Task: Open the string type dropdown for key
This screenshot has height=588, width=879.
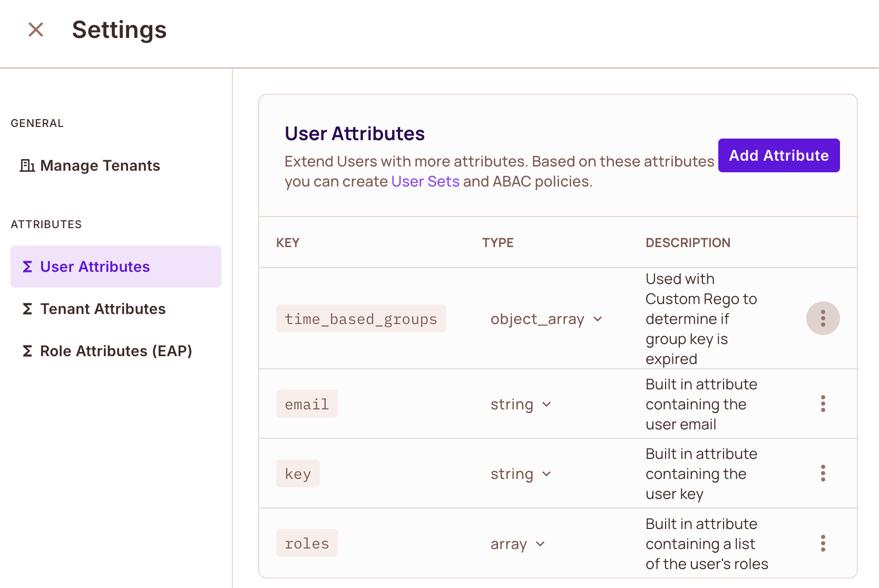Action: [521, 473]
